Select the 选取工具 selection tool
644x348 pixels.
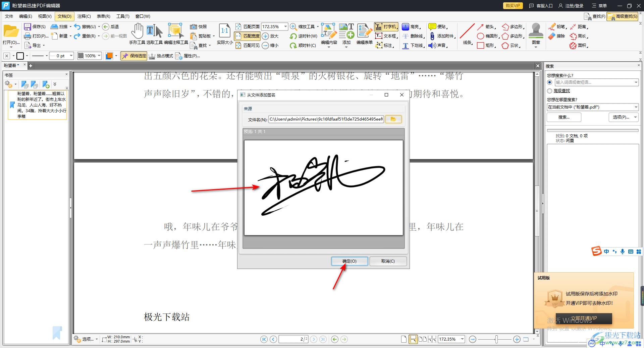[154, 34]
